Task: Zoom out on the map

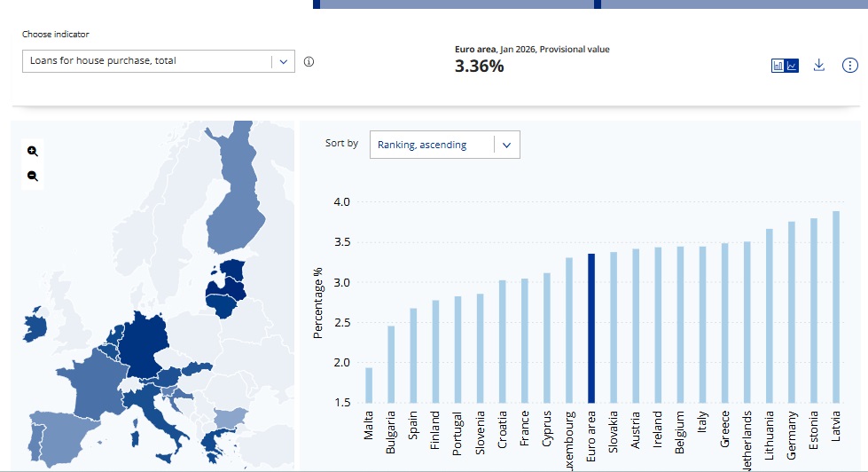Action: [x=33, y=176]
